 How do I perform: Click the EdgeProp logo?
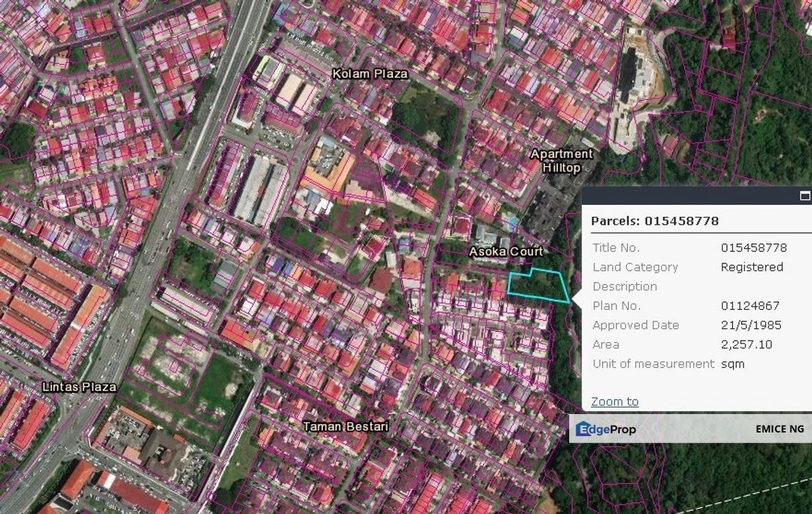click(x=606, y=428)
